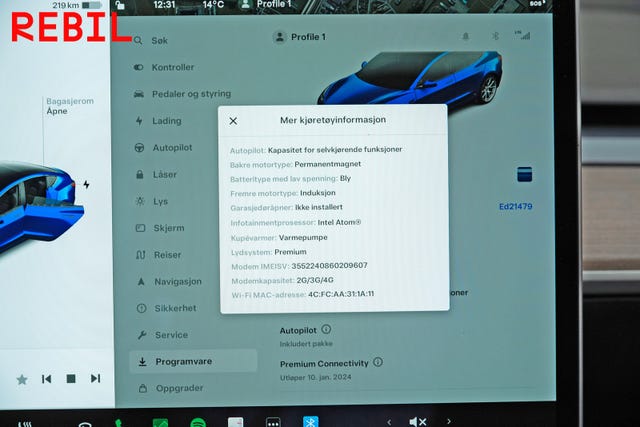This screenshot has height=427, width=640.
Task: Tap the lock icon in status bar
Action: click(x=120, y=5)
